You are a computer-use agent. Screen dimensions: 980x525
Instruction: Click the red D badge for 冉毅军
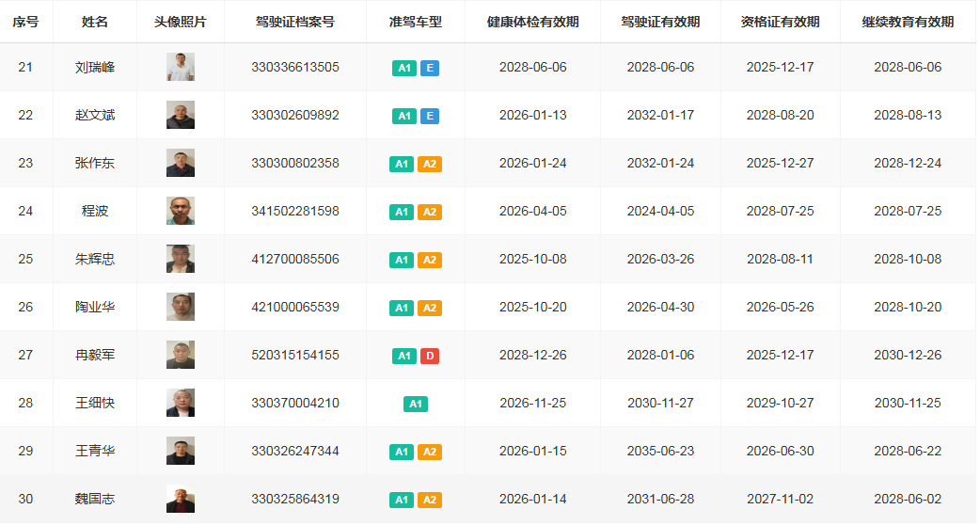pos(429,356)
